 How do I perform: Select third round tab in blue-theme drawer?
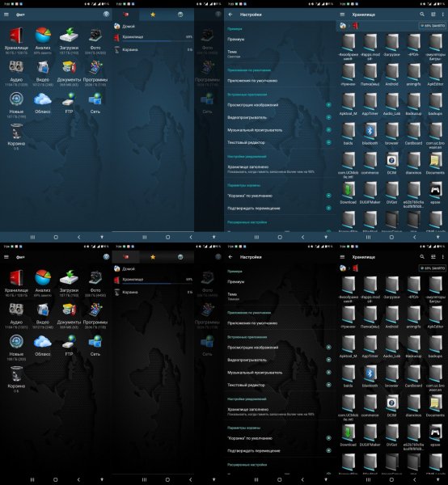coord(180,15)
